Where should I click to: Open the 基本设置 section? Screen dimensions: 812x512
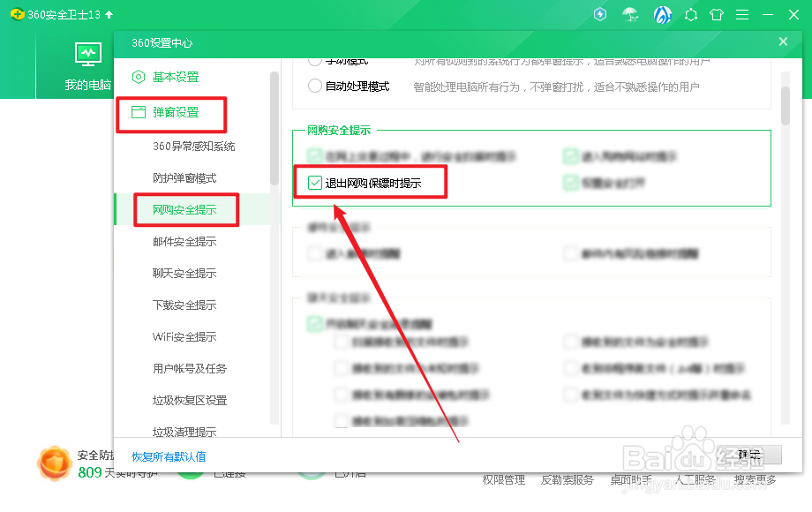click(x=176, y=77)
